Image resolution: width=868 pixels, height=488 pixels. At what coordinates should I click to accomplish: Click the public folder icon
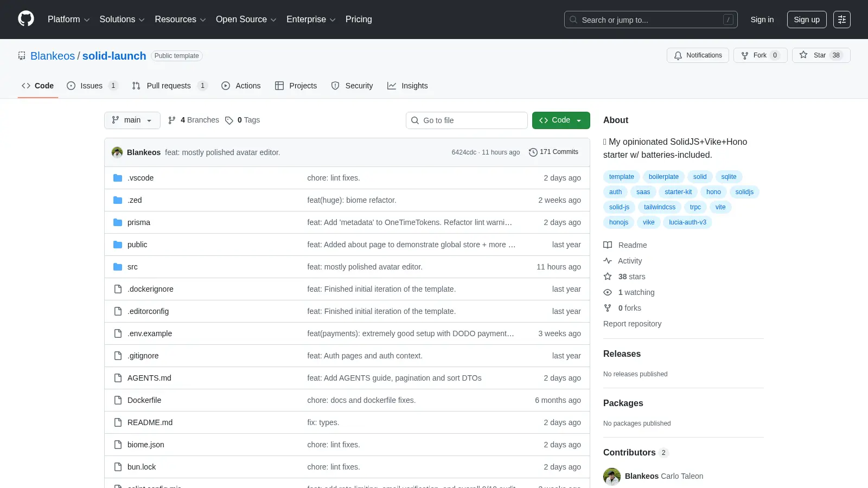118,245
